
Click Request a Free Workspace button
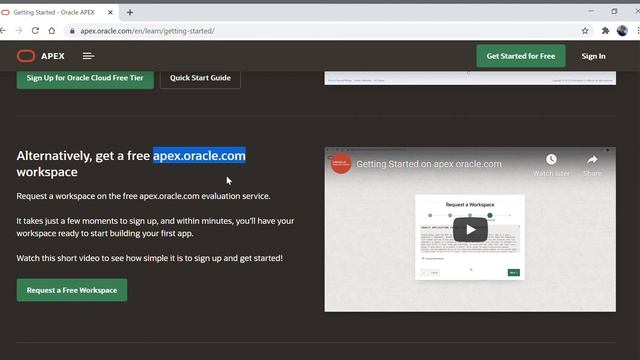[x=72, y=290]
